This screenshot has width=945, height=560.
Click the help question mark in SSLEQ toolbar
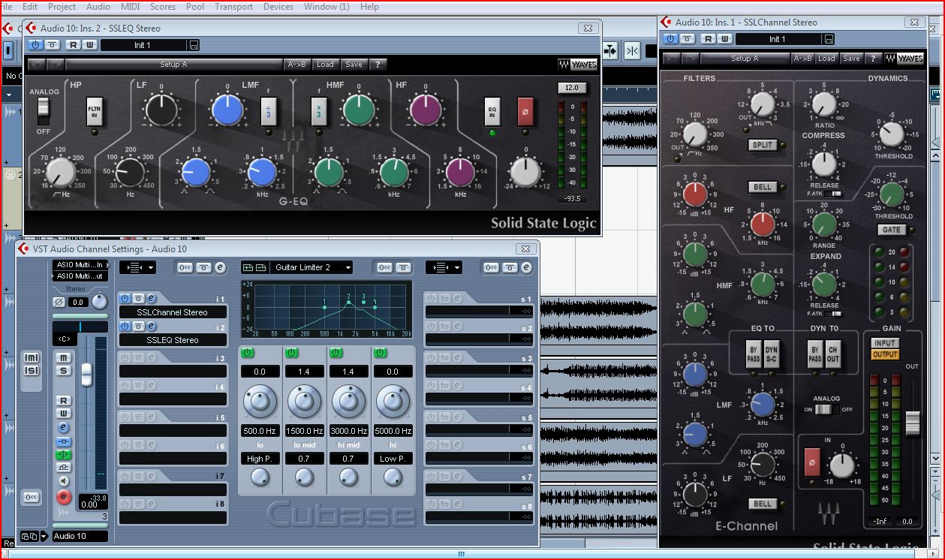tap(378, 65)
